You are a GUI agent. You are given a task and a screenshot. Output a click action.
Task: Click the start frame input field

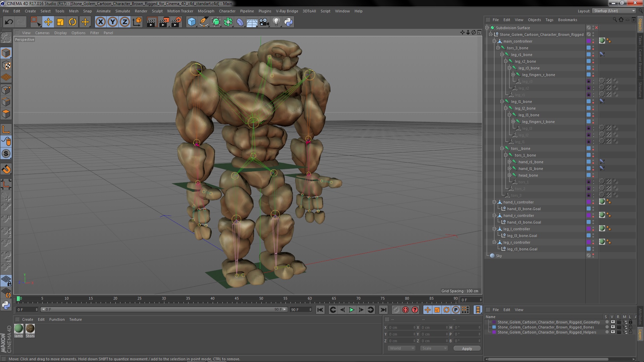(x=26, y=310)
